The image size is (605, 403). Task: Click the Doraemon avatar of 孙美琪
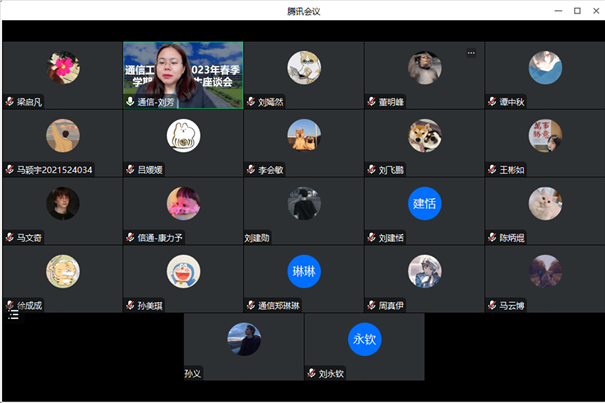(x=183, y=271)
